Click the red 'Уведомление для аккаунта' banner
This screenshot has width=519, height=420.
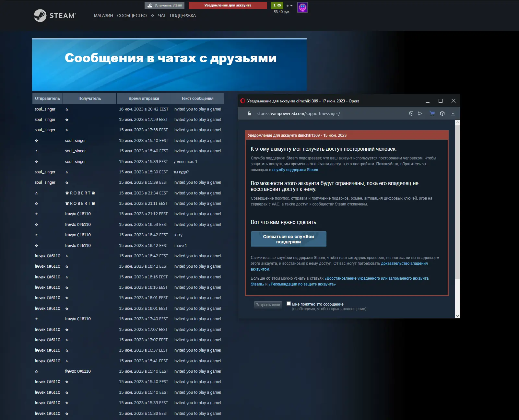point(228,6)
